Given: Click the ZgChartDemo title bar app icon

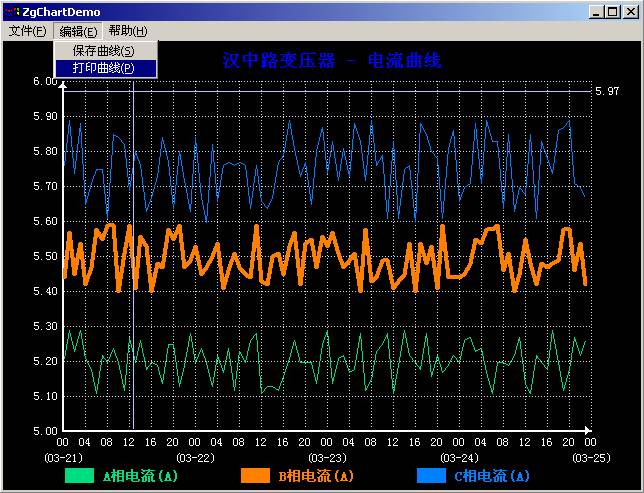Looking at the screenshot, I should point(12,12).
